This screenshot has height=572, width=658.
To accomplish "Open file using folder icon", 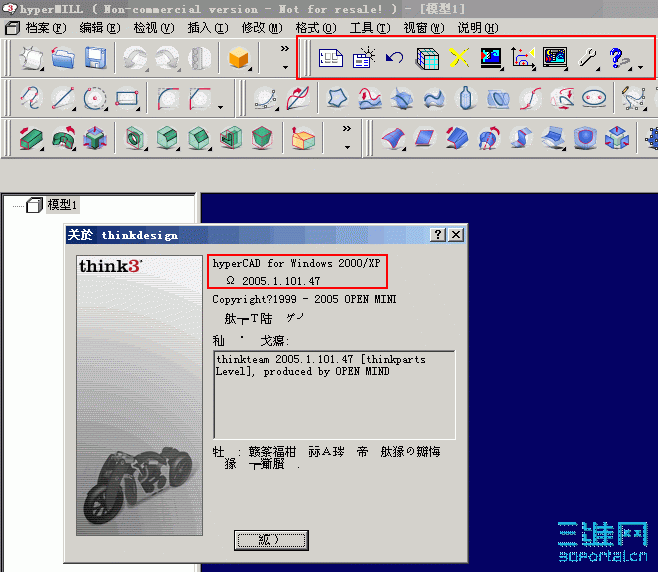I will (63, 58).
